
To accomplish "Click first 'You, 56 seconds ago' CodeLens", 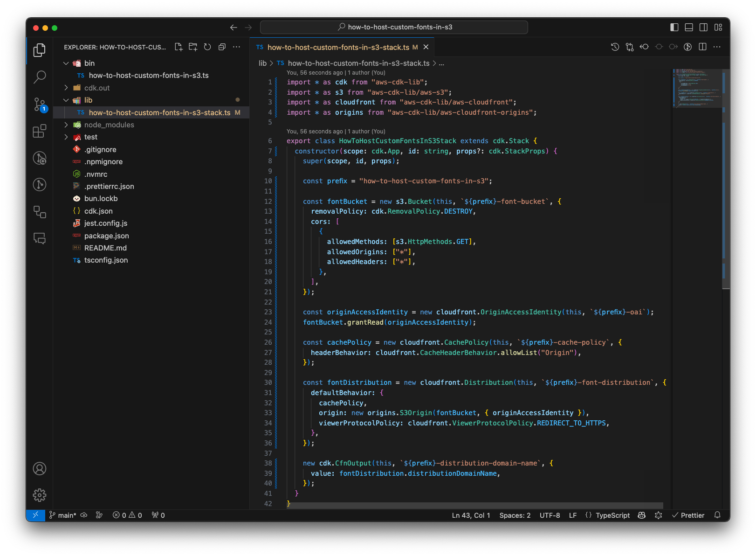I will pyautogui.click(x=336, y=72).
